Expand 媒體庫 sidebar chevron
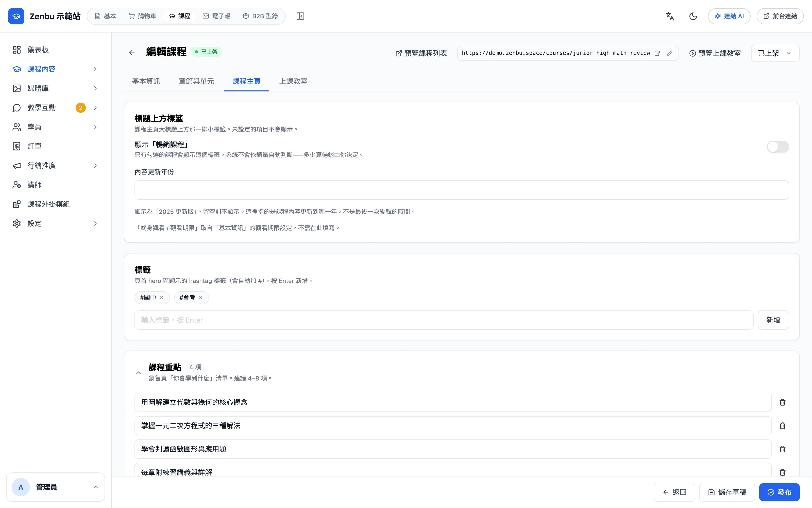The image size is (812, 508). coord(95,88)
